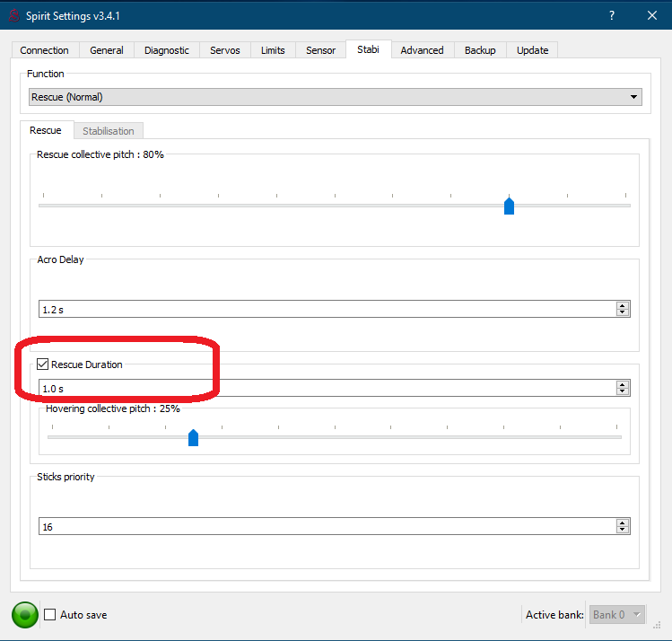The height and width of the screenshot is (641, 672).
Task: Increase Acro Delay with up arrow
Action: pyautogui.click(x=623, y=306)
